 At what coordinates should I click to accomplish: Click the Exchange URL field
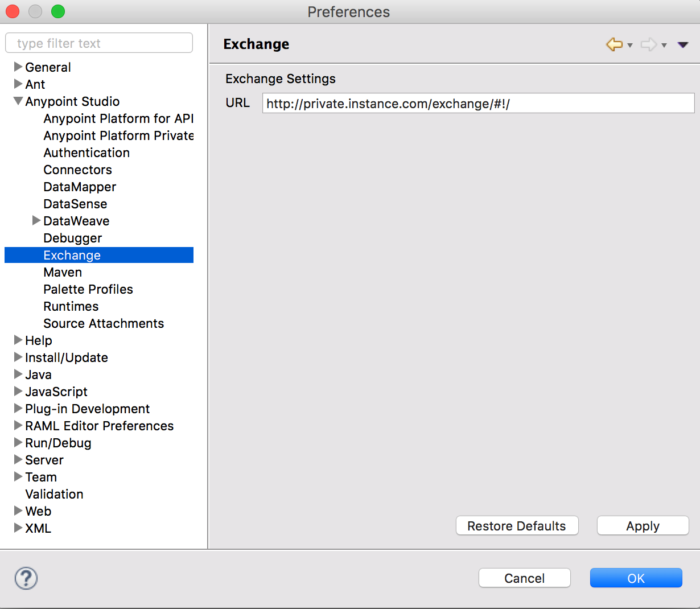tap(477, 103)
